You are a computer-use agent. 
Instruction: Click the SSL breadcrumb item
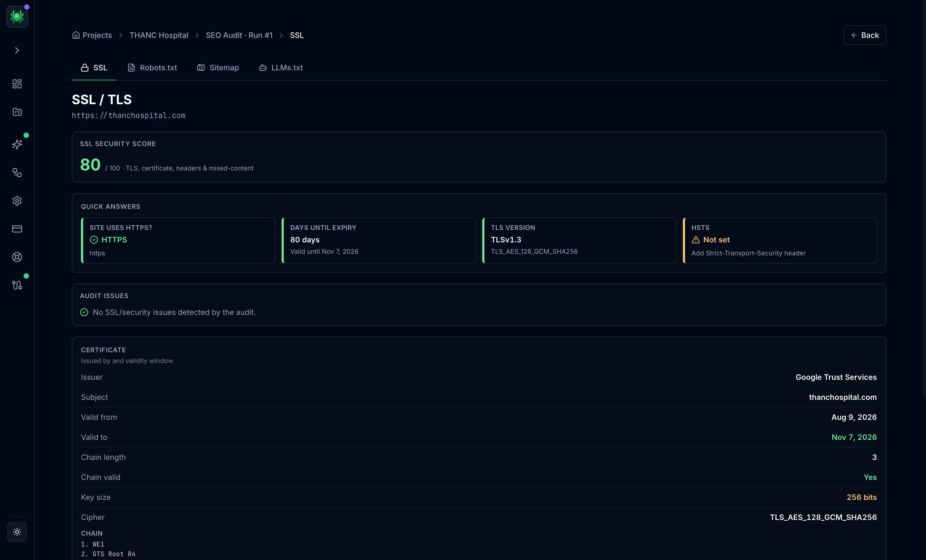click(296, 35)
